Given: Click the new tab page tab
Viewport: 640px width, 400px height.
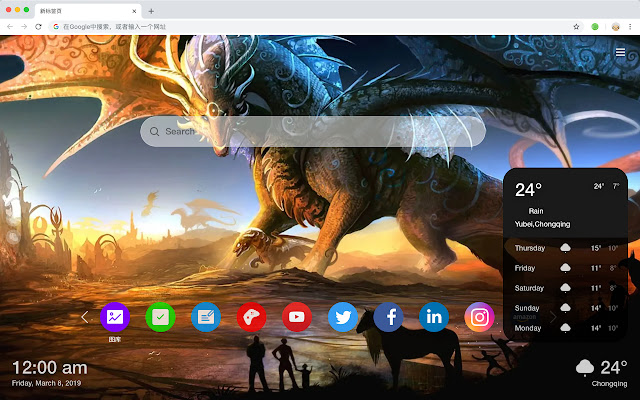Looking at the screenshot, I should (85, 10).
